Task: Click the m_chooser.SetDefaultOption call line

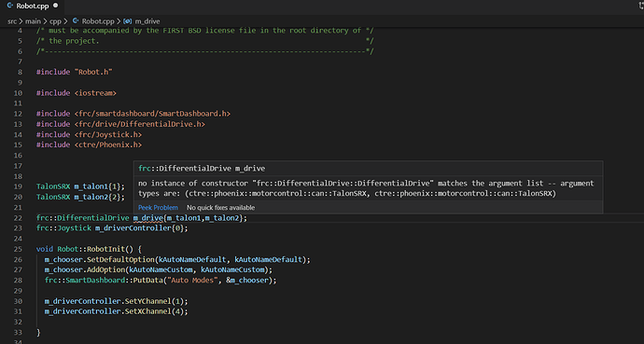Action: [x=178, y=260]
